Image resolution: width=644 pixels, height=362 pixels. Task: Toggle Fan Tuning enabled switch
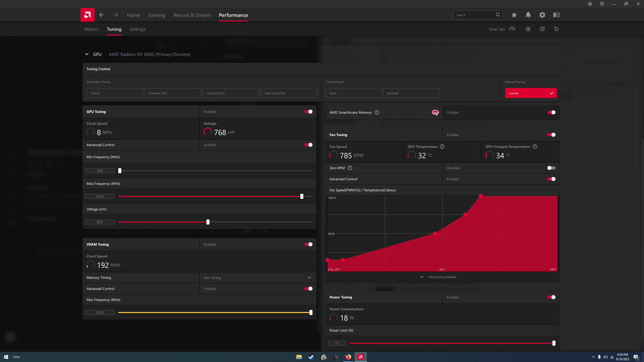(551, 135)
